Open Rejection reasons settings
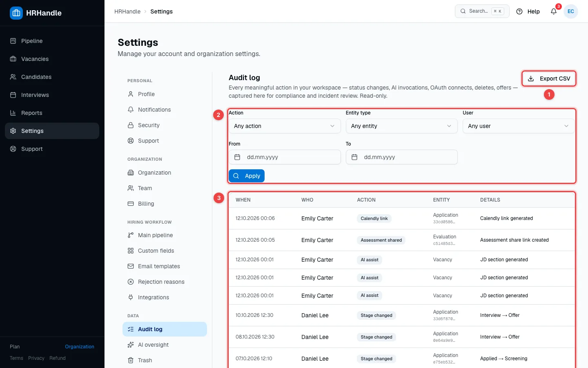The width and height of the screenshot is (588, 368). [x=165, y=282]
